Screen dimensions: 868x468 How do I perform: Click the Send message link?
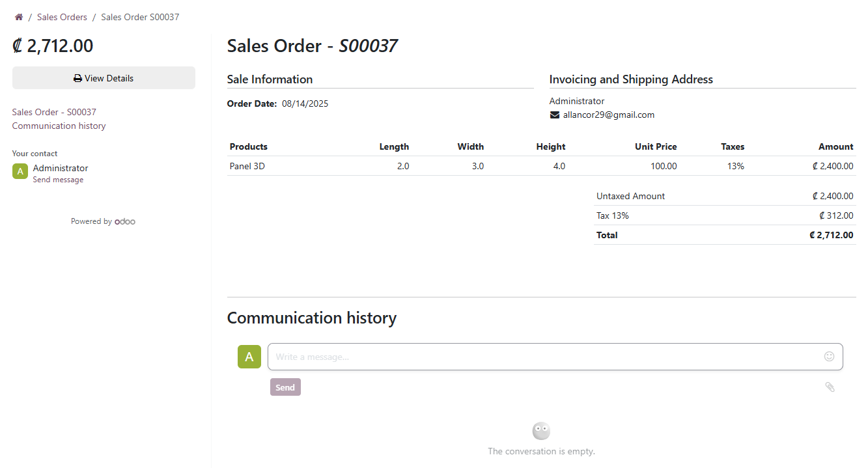click(x=58, y=180)
